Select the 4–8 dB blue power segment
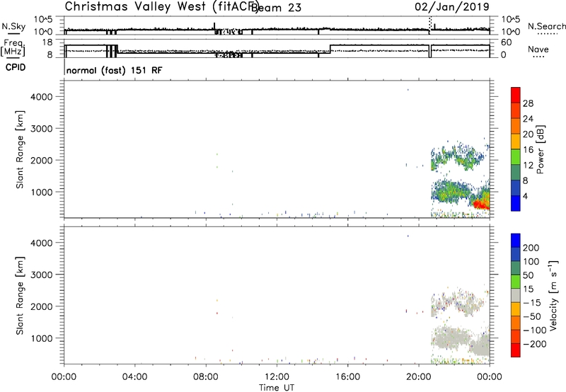Viewport: 566px width, 392px height. point(516,188)
